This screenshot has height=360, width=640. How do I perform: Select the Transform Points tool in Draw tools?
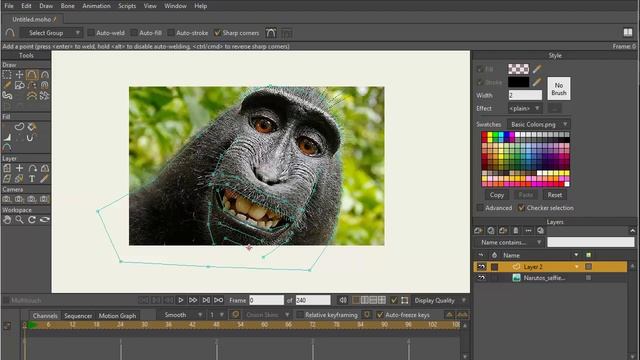[x=19, y=74]
